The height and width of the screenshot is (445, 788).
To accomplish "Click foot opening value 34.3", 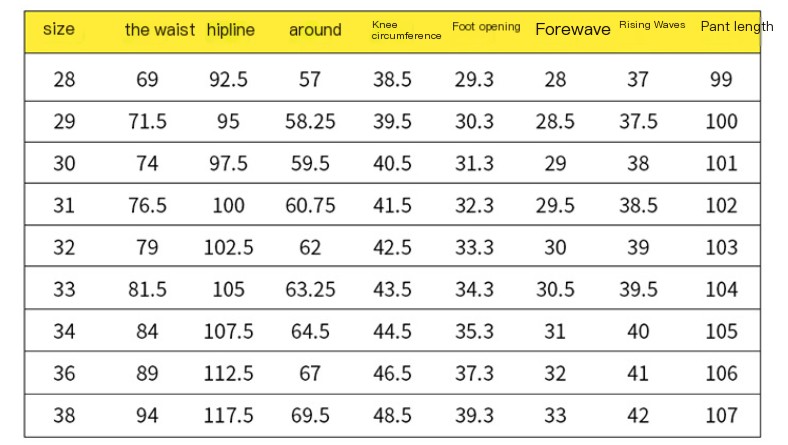I will click(x=474, y=290).
